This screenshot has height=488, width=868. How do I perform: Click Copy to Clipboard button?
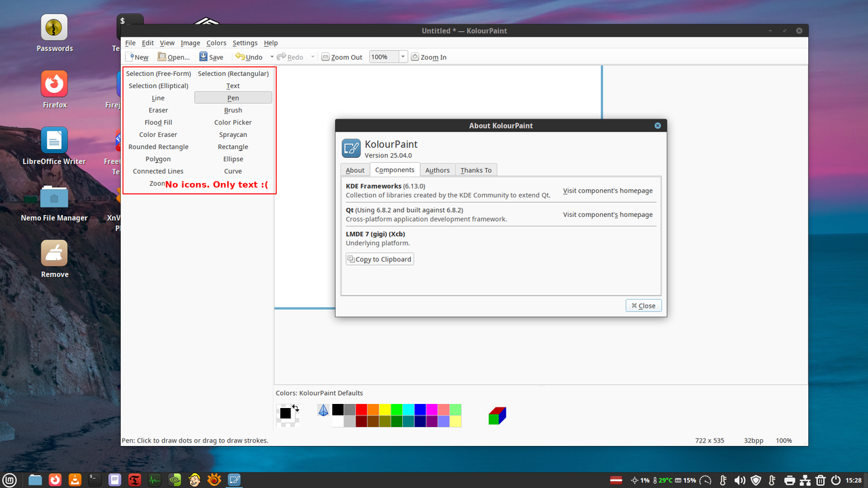click(380, 259)
